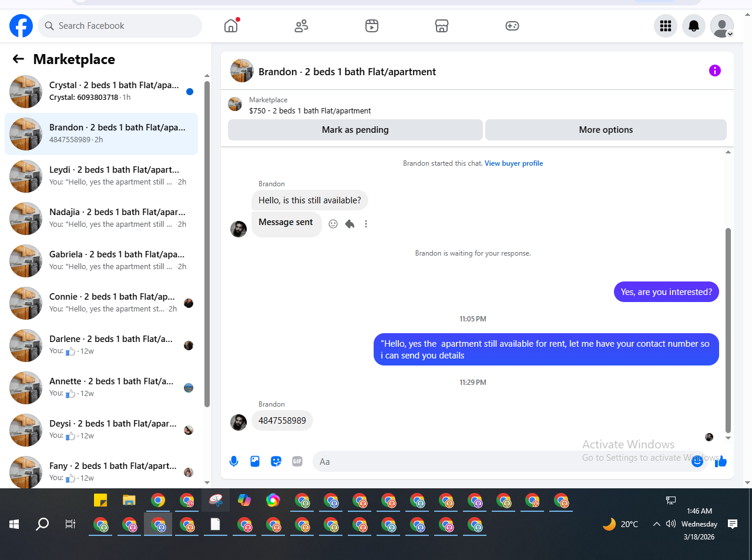Reply to the "Message sent" message
Screen dimensions: 752x560
pyautogui.click(x=350, y=224)
